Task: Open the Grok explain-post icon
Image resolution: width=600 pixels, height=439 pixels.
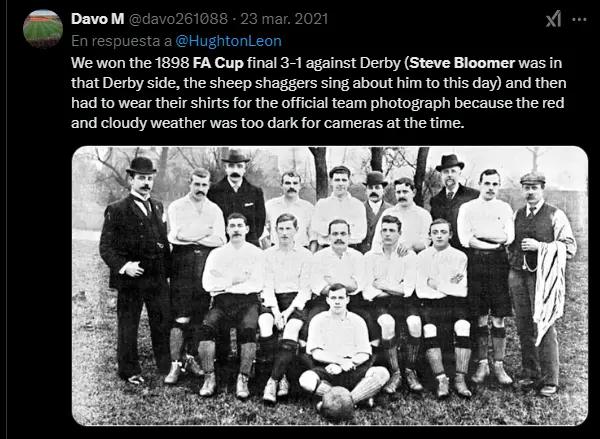Action: [553, 19]
